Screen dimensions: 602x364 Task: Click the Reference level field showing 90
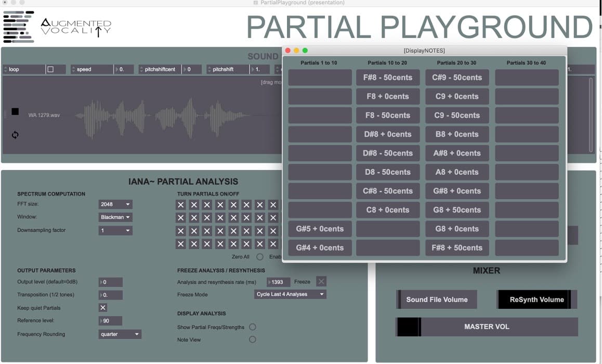[111, 321]
